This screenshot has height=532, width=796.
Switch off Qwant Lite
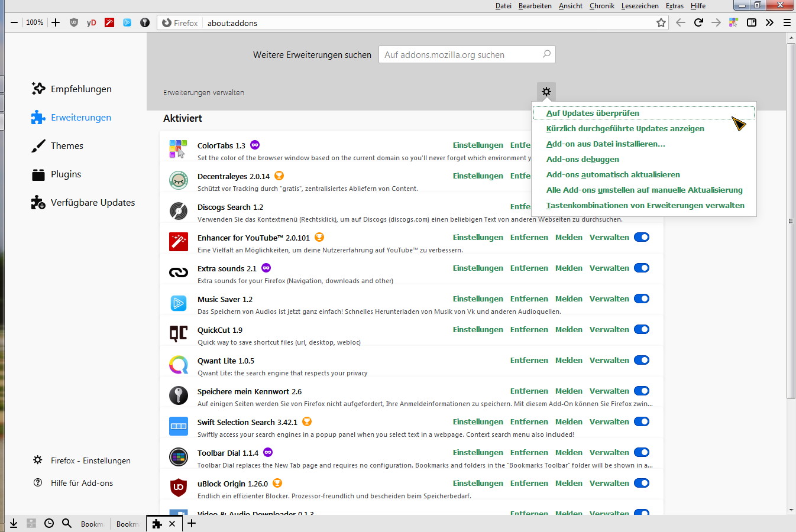(x=642, y=360)
